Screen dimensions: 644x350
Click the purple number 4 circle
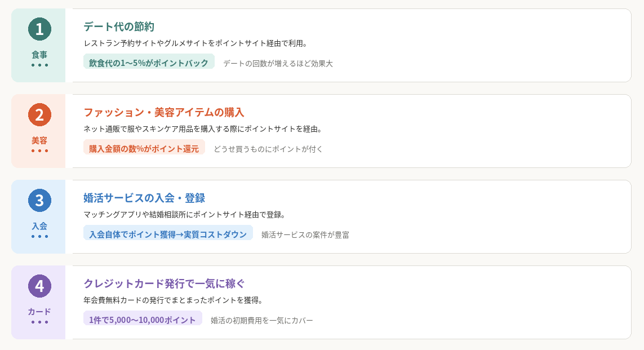39,286
